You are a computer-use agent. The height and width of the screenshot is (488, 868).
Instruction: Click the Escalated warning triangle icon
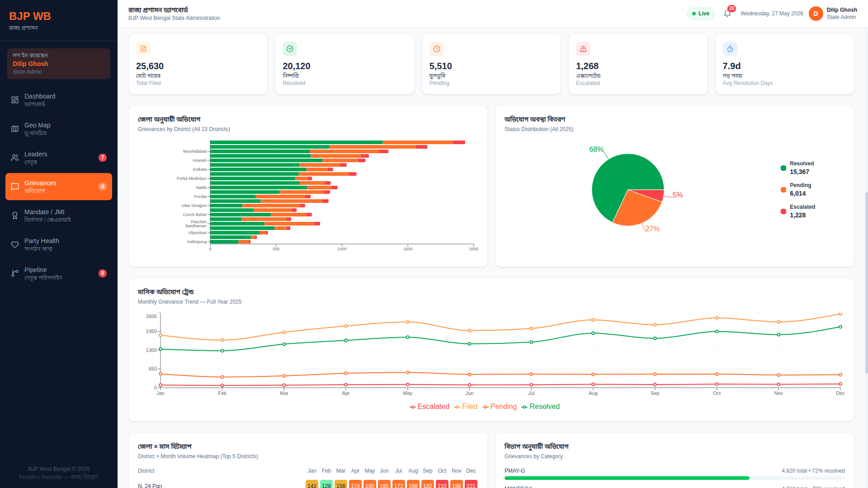pyautogui.click(x=583, y=49)
